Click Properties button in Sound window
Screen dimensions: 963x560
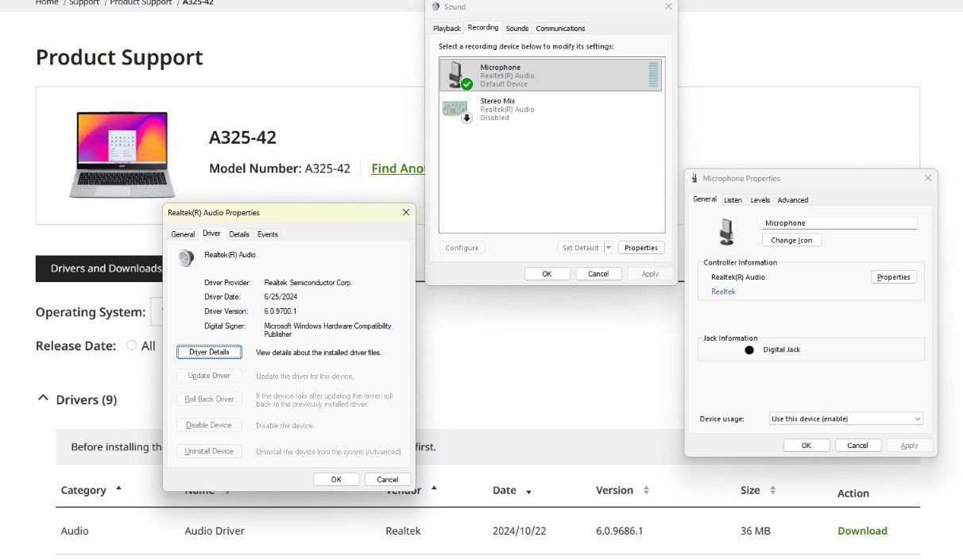pyautogui.click(x=641, y=248)
